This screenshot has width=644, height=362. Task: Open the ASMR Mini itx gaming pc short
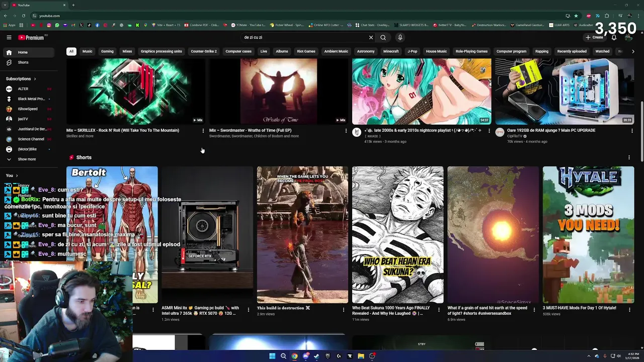207,235
